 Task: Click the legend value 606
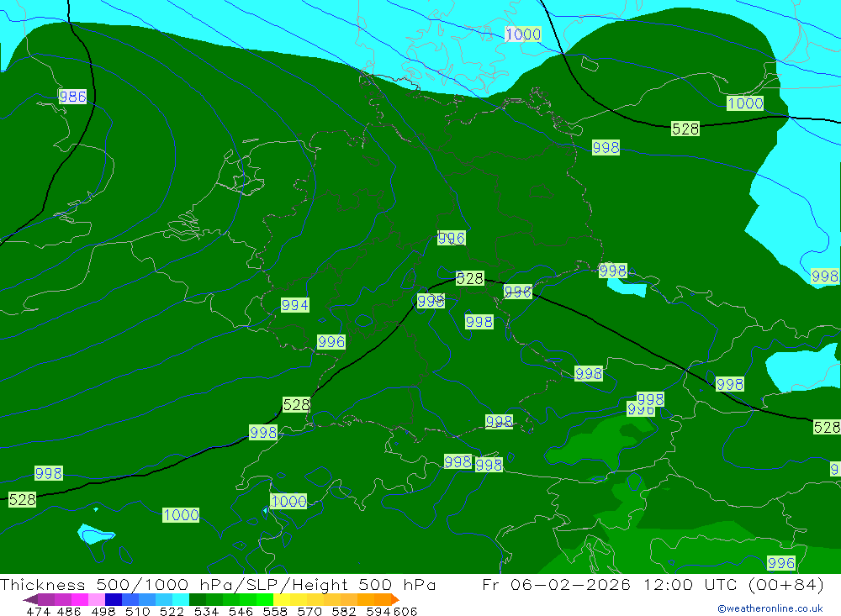click(x=405, y=611)
